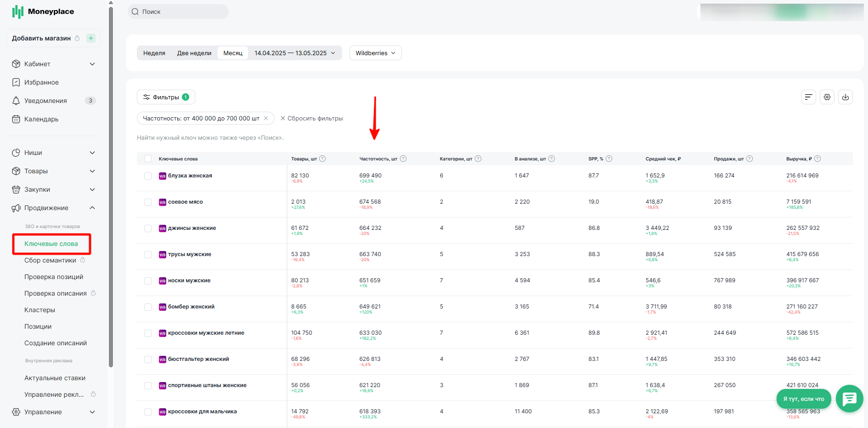
Task: Open the Wildberries marketplace dropdown
Action: pyautogui.click(x=375, y=53)
